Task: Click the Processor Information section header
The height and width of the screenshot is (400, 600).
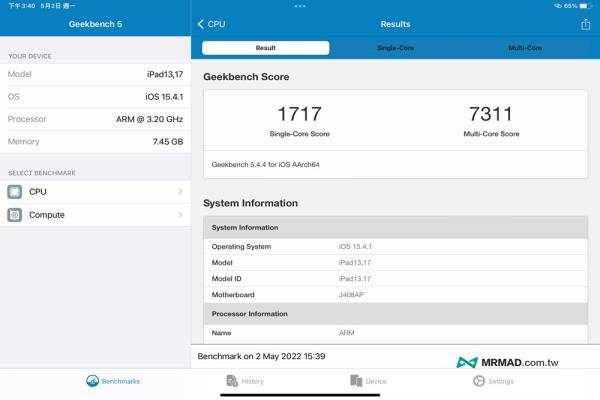Action: pyautogui.click(x=396, y=314)
